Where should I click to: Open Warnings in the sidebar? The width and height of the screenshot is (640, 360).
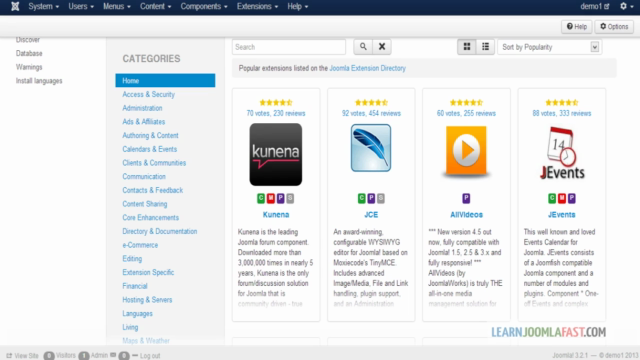29,67
